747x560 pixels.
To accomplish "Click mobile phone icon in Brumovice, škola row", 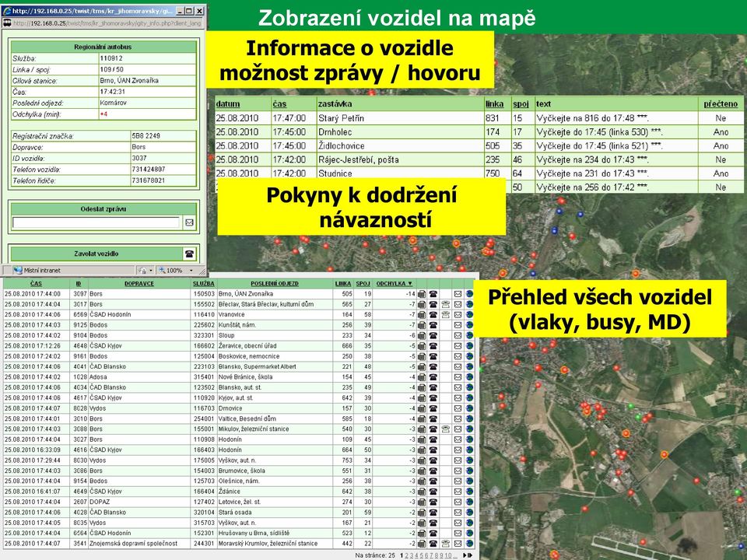I will tap(422, 471).
